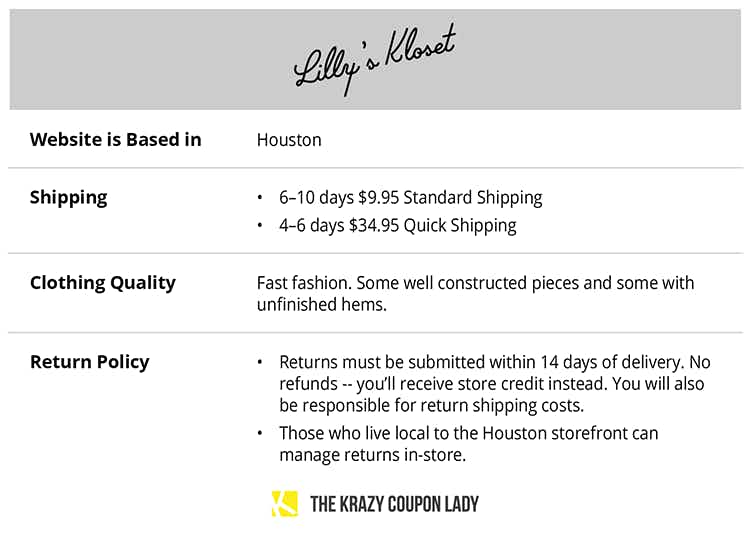Click the $9.95 Standard Shipping text
This screenshot has height=544, width=750.
(x=450, y=198)
